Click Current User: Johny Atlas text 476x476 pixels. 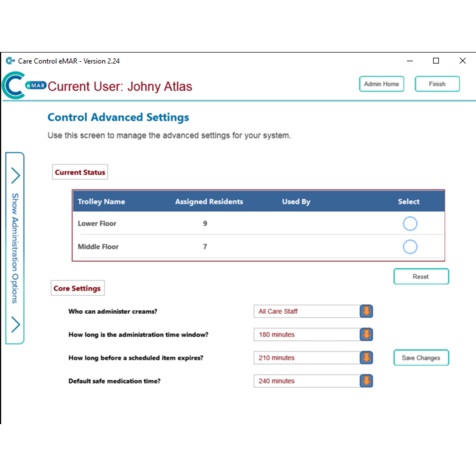(120, 86)
